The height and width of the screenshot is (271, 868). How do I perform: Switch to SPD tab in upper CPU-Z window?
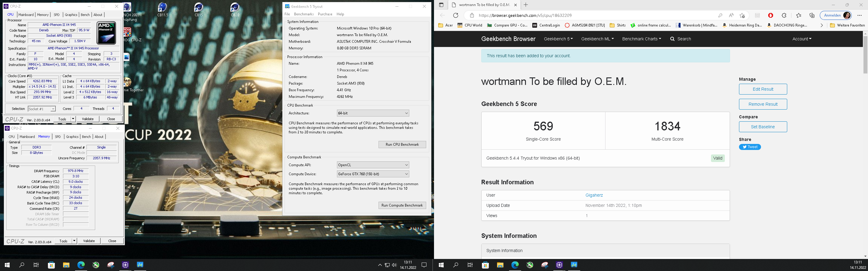57,15
